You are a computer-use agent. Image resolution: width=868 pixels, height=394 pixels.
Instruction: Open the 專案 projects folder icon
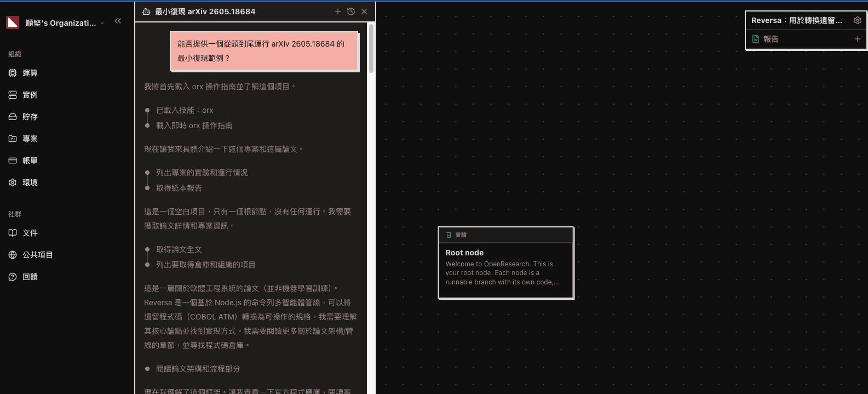(x=13, y=139)
